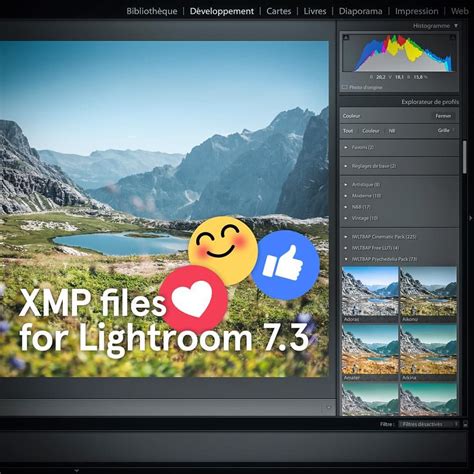Click the main mountain lake photo preview
Image resolution: width=474 pixels, height=474 pixels.
[164, 209]
